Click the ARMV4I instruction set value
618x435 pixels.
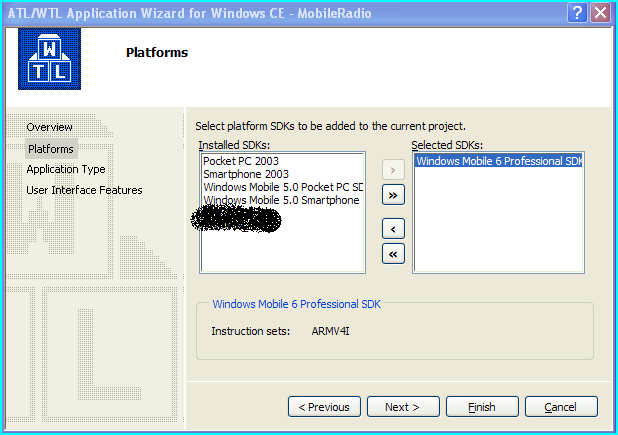coord(330,331)
